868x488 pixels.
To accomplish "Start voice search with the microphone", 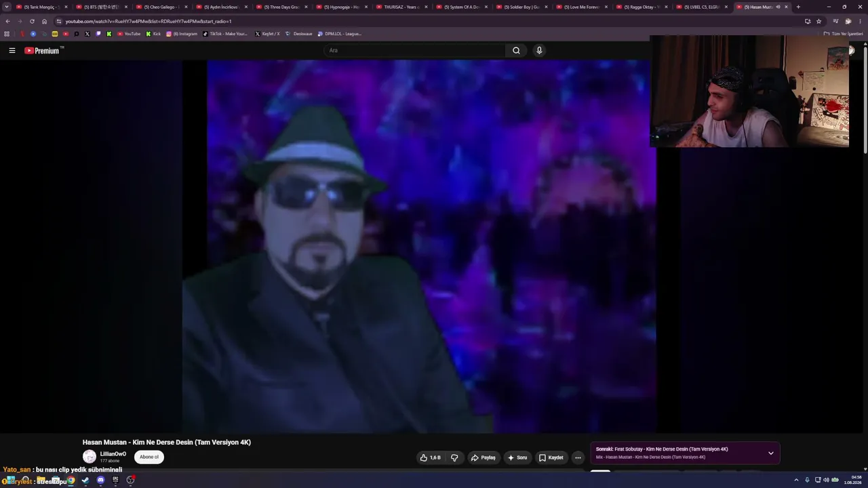I will tap(539, 50).
